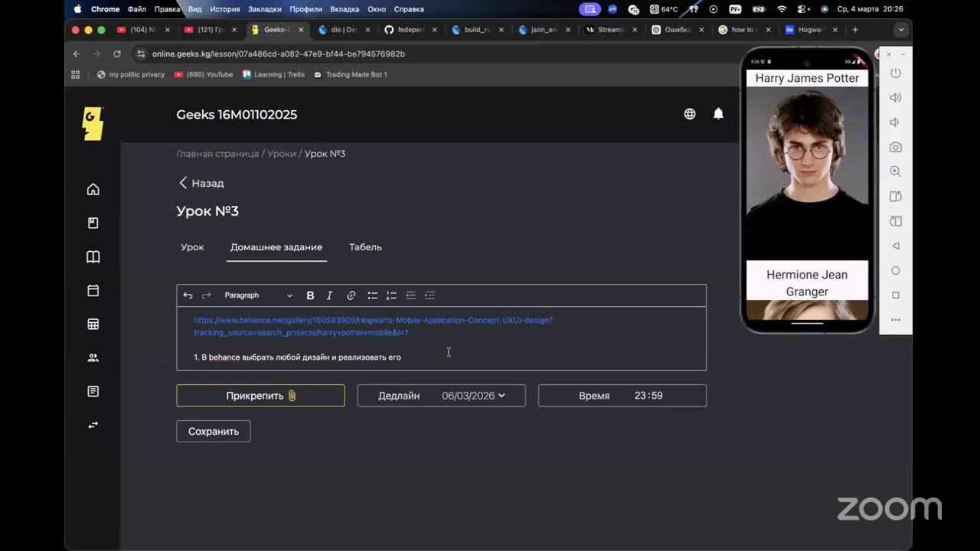Click the swap arrows icon in the left sidebar

click(93, 425)
